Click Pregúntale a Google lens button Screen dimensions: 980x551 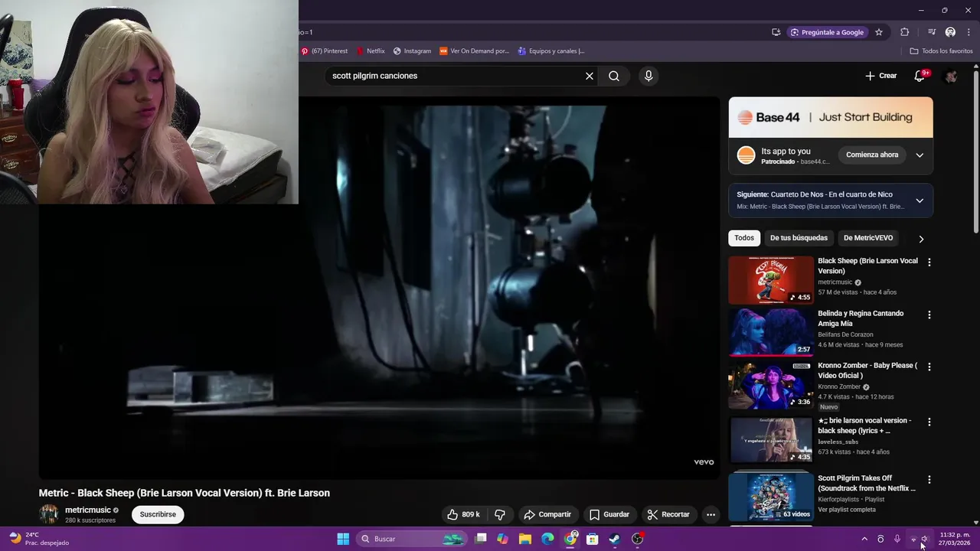pos(827,32)
